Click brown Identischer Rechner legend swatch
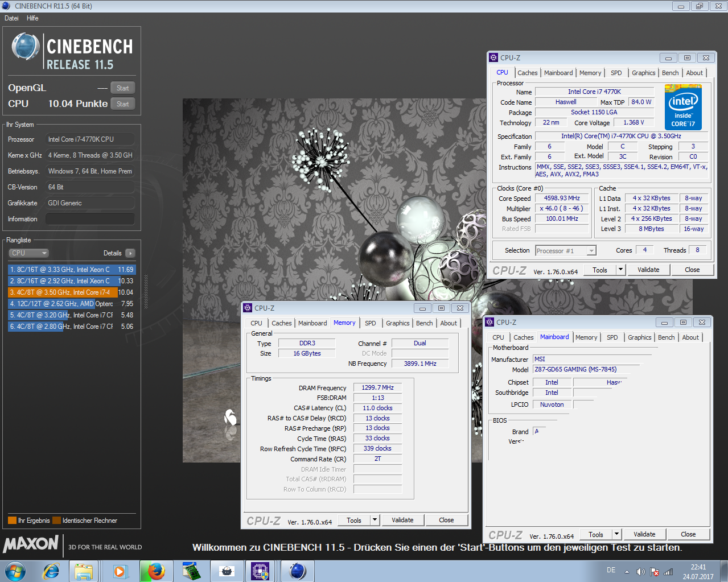The height and width of the screenshot is (582, 728). 56,521
